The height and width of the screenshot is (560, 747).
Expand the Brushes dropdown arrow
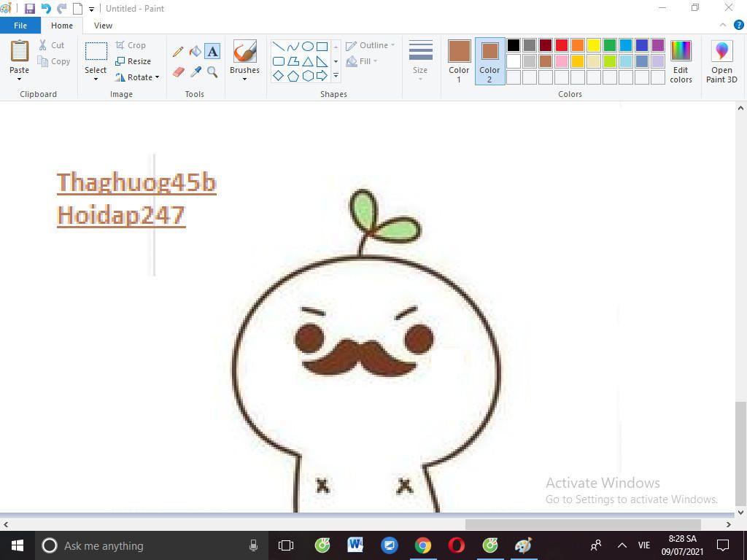point(245,79)
